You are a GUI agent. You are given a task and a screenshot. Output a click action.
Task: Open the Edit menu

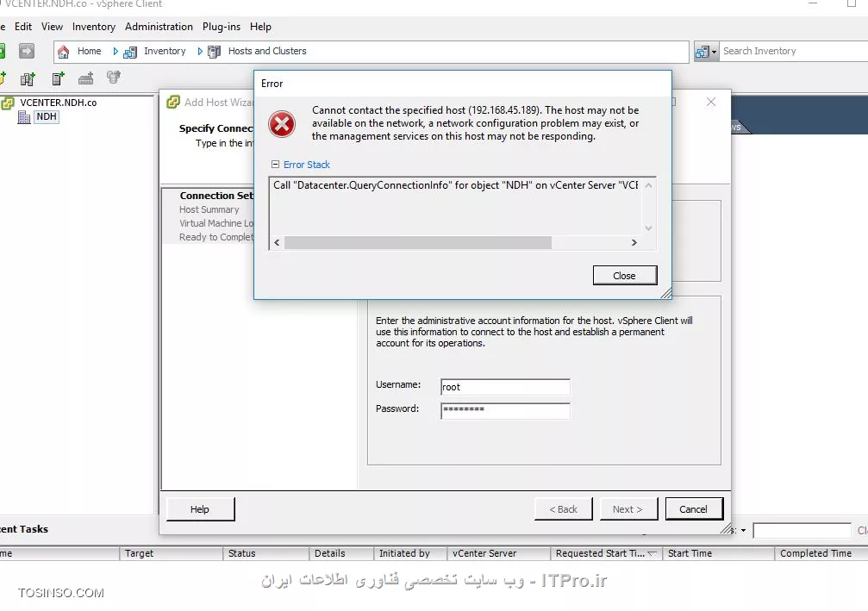point(22,27)
